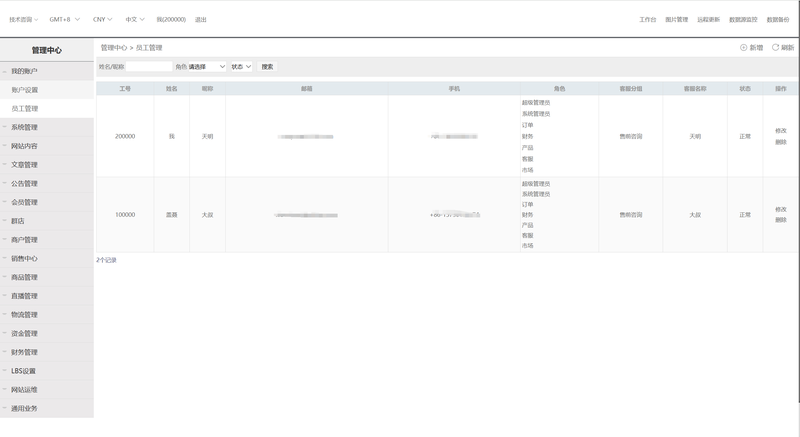
Task: Open 员工管理 in the sidebar
Action: [47, 109]
